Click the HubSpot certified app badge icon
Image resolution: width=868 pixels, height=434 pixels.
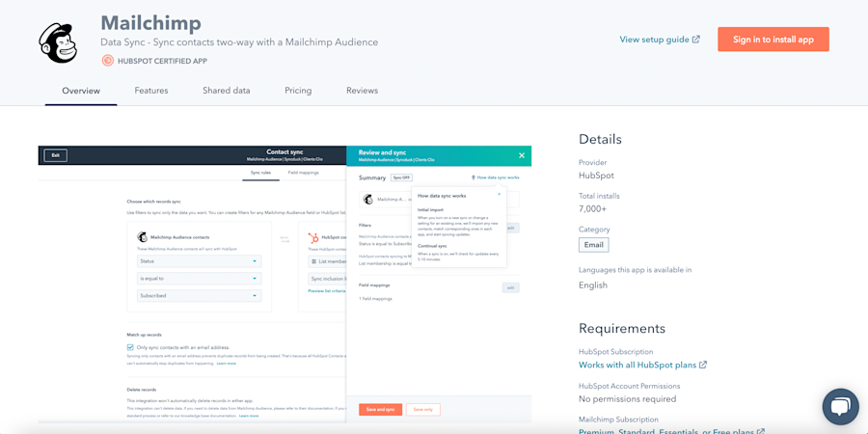click(x=107, y=61)
